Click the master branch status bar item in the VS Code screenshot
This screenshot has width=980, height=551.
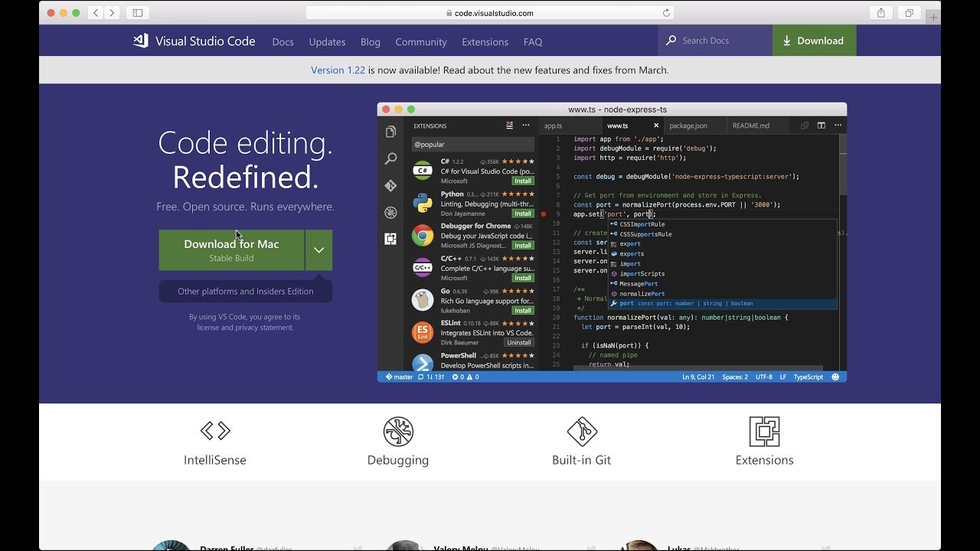pyautogui.click(x=399, y=377)
